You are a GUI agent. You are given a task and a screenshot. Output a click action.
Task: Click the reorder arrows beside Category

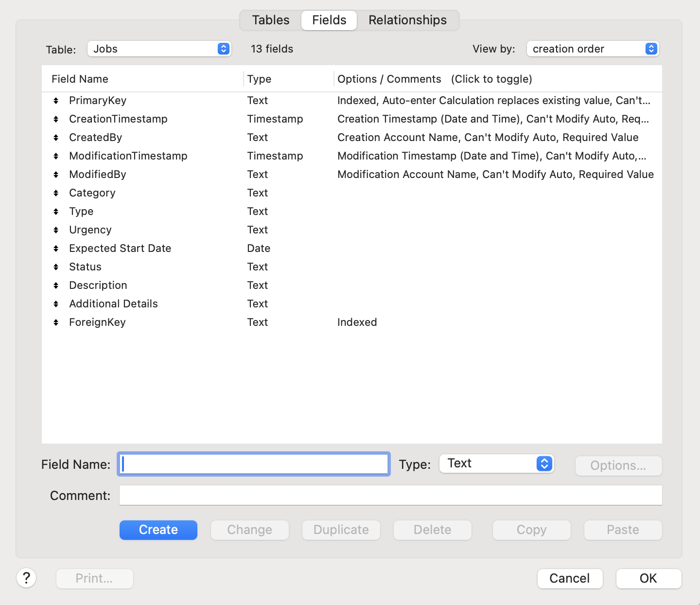tap(55, 193)
